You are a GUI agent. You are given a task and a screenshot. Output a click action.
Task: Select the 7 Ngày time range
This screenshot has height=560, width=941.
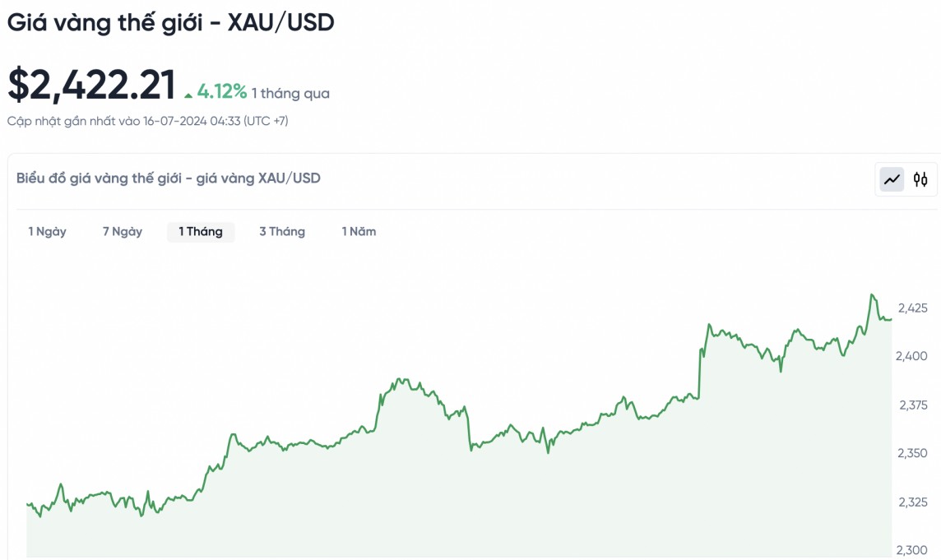(123, 232)
